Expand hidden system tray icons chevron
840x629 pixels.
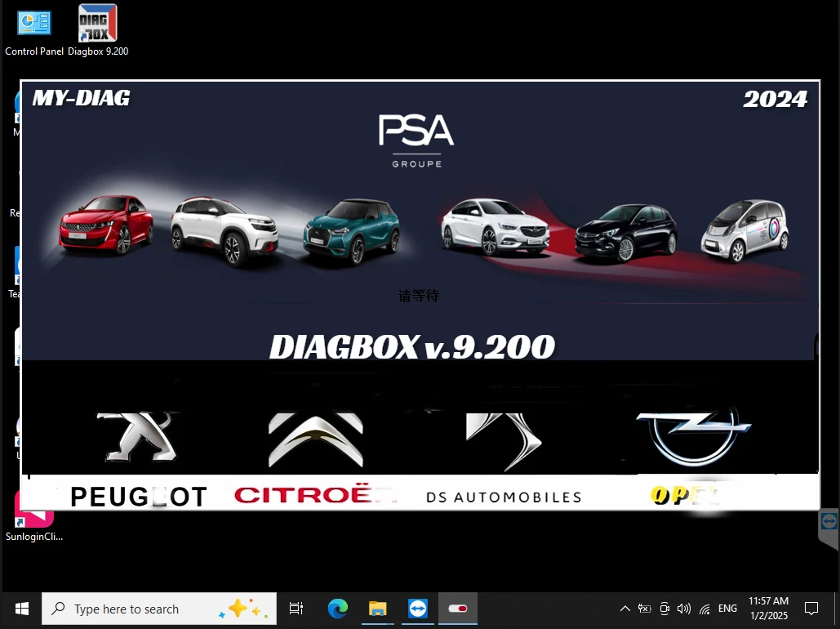coord(625,609)
